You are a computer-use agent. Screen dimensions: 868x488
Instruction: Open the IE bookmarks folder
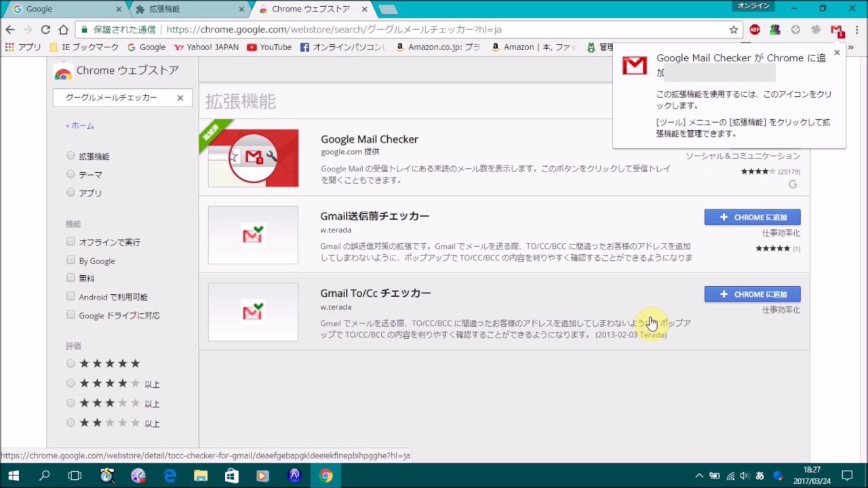click(x=85, y=47)
